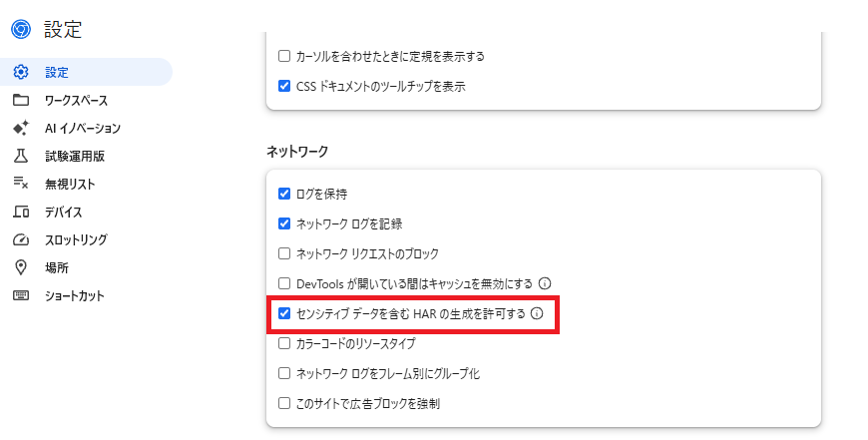
Task: Enable カラーコードのリソースタイプ checkbox
Action: point(284,343)
